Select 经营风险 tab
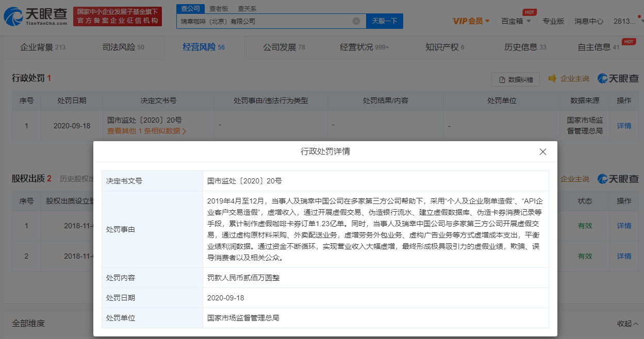The image size is (644, 339). 204,47
